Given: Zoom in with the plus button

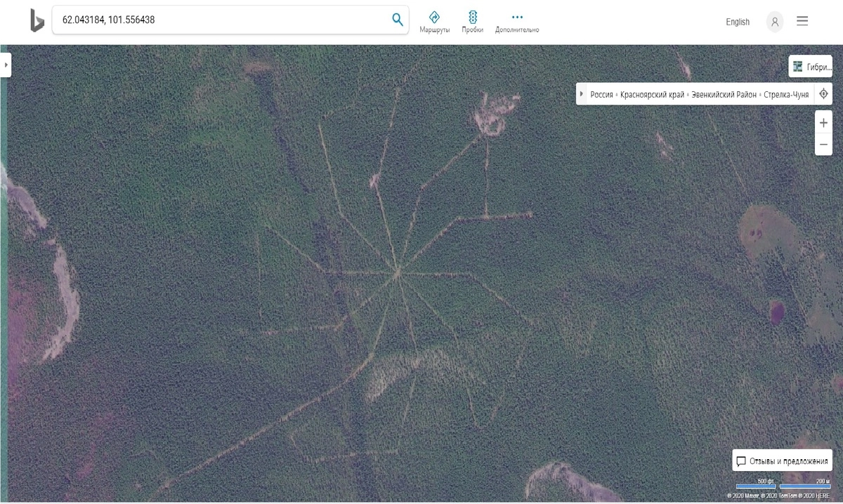Looking at the screenshot, I should [823, 122].
